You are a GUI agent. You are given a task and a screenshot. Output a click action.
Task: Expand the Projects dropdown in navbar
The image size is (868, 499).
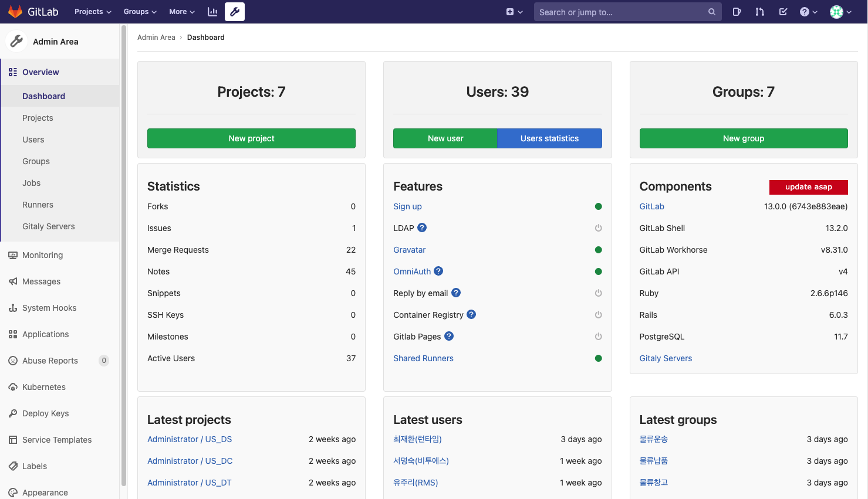(x=93, y=12)
